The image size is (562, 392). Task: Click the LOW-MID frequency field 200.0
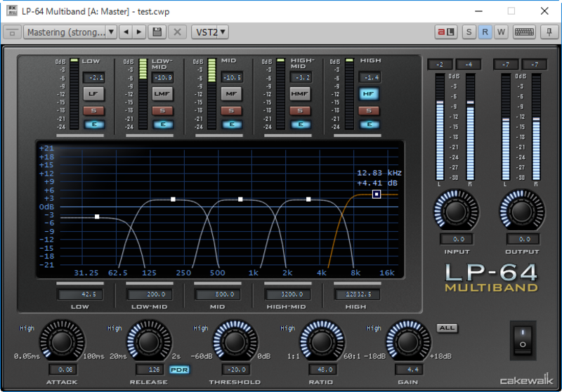[x=150, y=294]
